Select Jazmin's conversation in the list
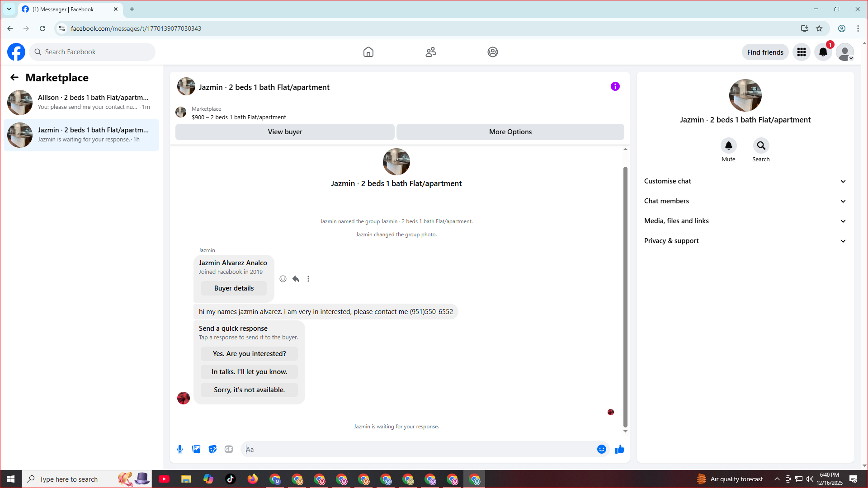This screenshot has width=868, height=488. tap(81, 135)
